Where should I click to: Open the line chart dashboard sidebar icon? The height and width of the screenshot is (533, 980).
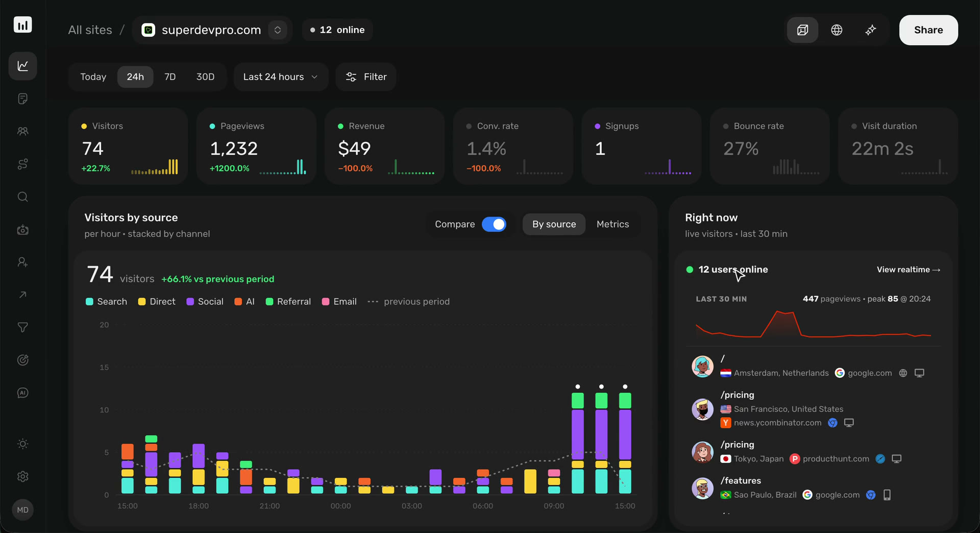pos(22,66)
